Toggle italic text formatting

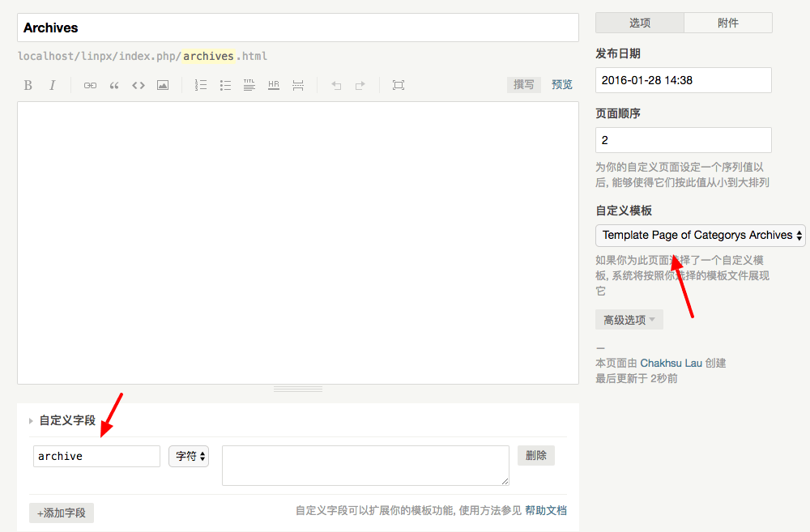(x=52, y=85)
